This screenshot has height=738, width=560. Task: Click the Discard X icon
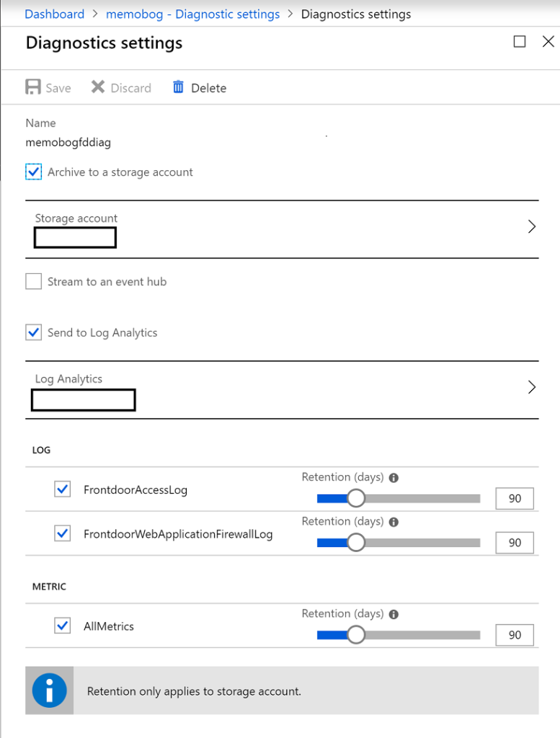click(x=98, y=86)
